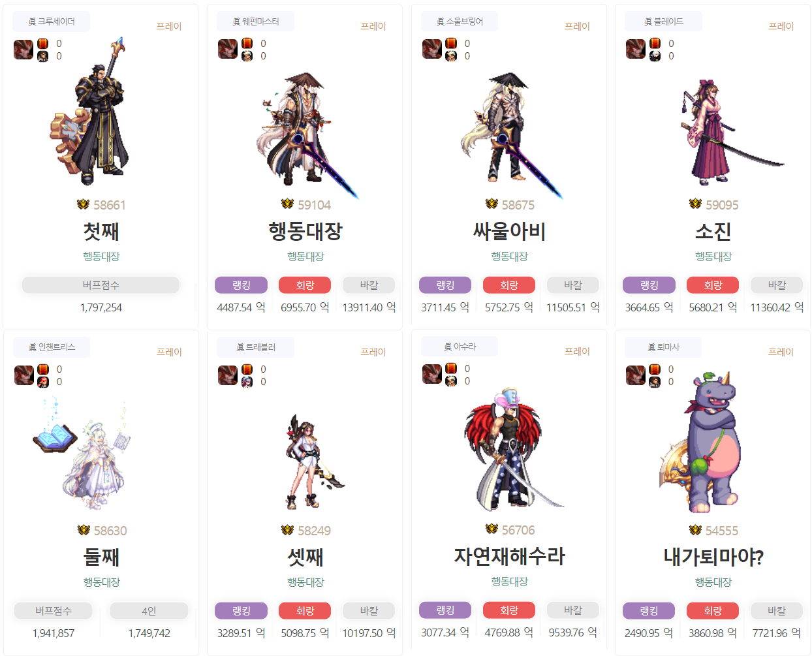Select 회랑 tab on 싸울아비 card
The width and height of the screenshot is (812, 656).
(509, 285)
